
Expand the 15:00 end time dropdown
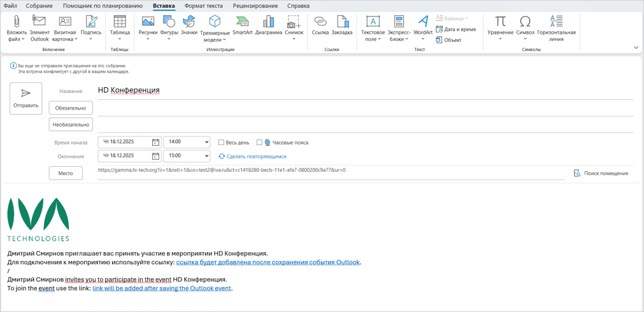(x=206, y=156)
